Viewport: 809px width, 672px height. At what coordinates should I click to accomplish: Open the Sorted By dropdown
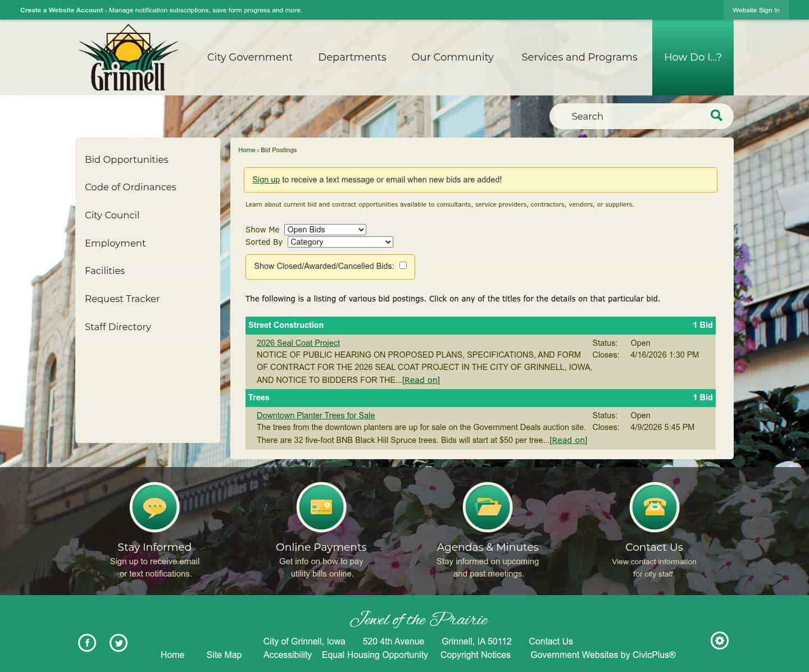(x=340, y=242)
